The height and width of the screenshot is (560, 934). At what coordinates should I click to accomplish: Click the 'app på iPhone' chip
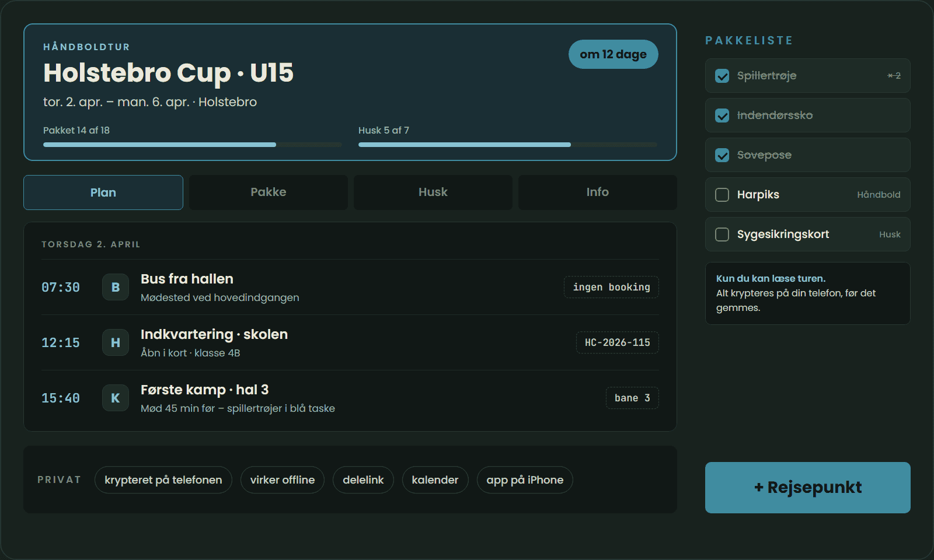525,480
